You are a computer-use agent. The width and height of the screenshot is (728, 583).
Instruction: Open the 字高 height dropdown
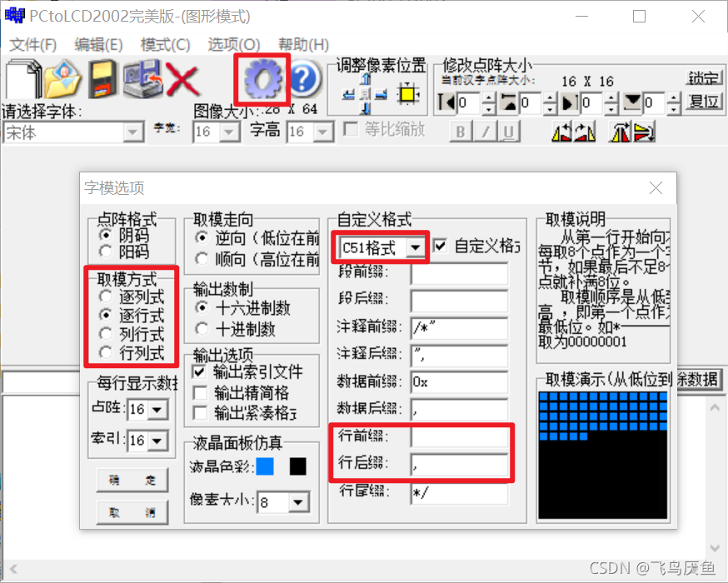(323, 132)
